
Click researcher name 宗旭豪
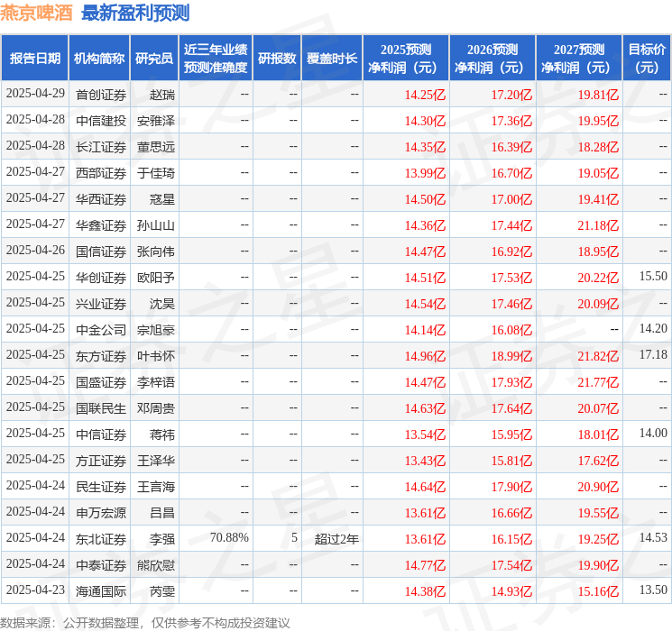pos(156,330)
